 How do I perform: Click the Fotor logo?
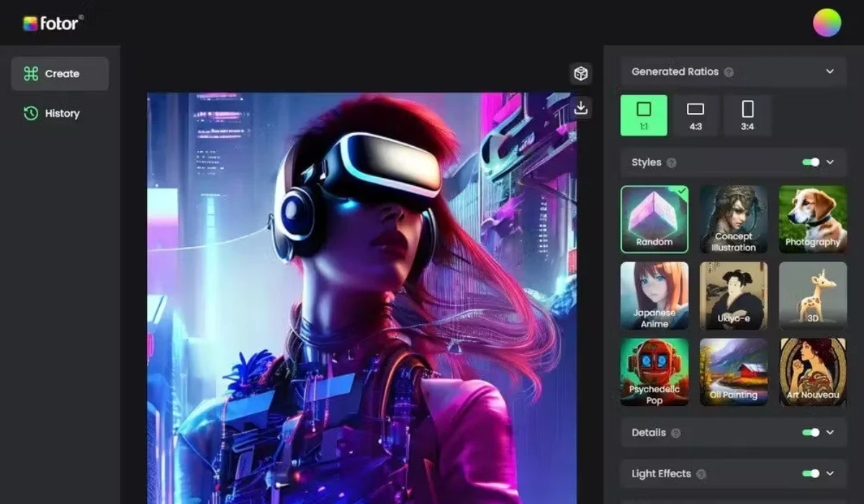pyautogui.click(x=53, y=23)
